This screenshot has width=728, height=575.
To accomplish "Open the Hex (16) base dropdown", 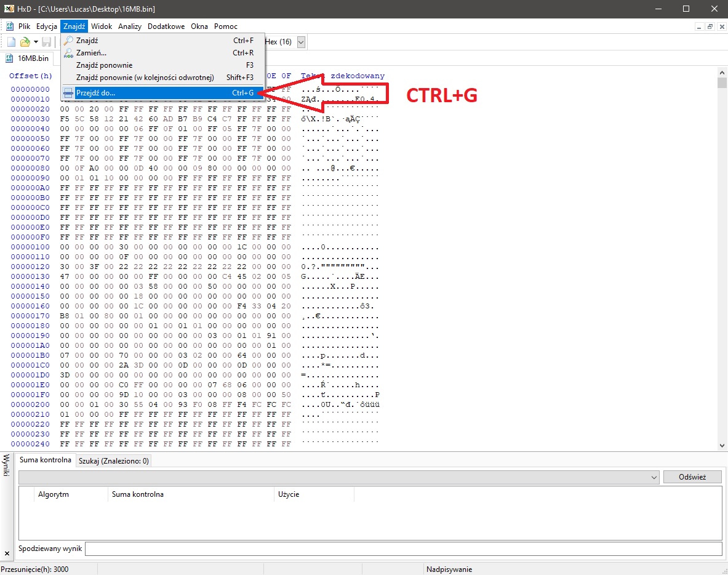I will pyautogui.click(x=301, y=42).
